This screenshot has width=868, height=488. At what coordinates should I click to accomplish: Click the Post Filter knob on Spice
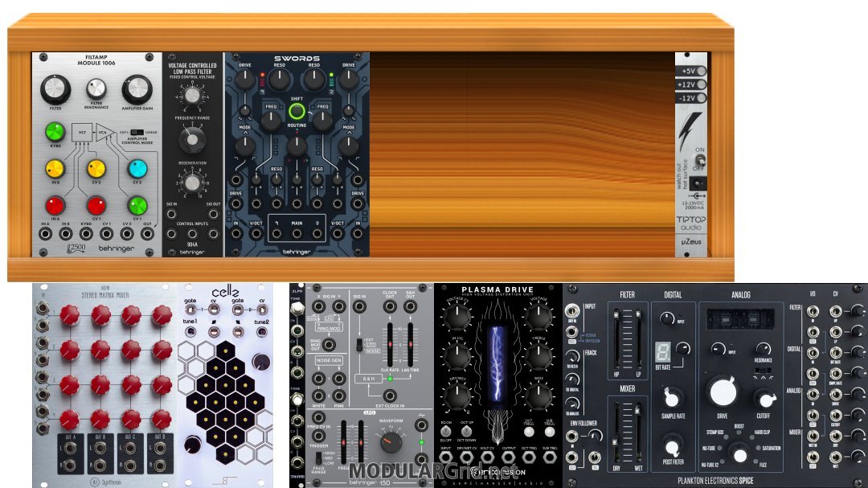click(672, 446)
